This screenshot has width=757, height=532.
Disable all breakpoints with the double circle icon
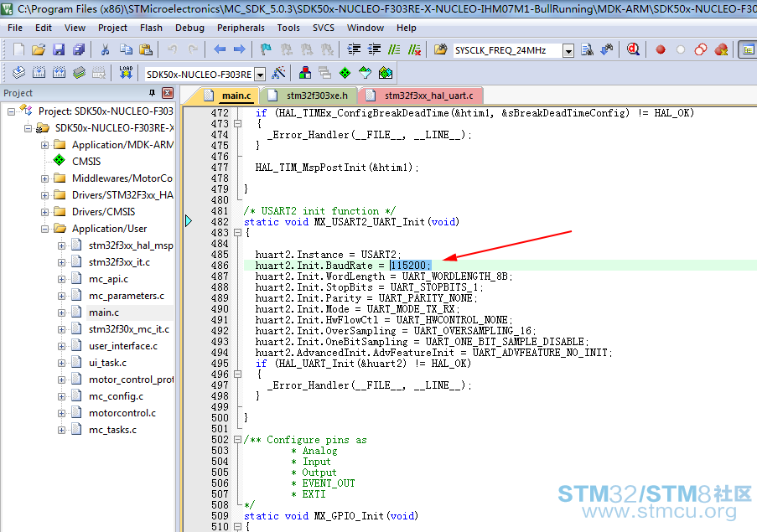pos(701,49)
